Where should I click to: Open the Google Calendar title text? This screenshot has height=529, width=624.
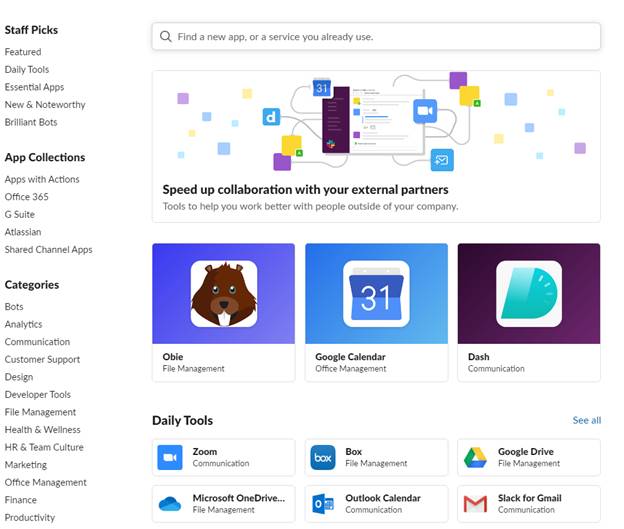click(x=350, y=357)
